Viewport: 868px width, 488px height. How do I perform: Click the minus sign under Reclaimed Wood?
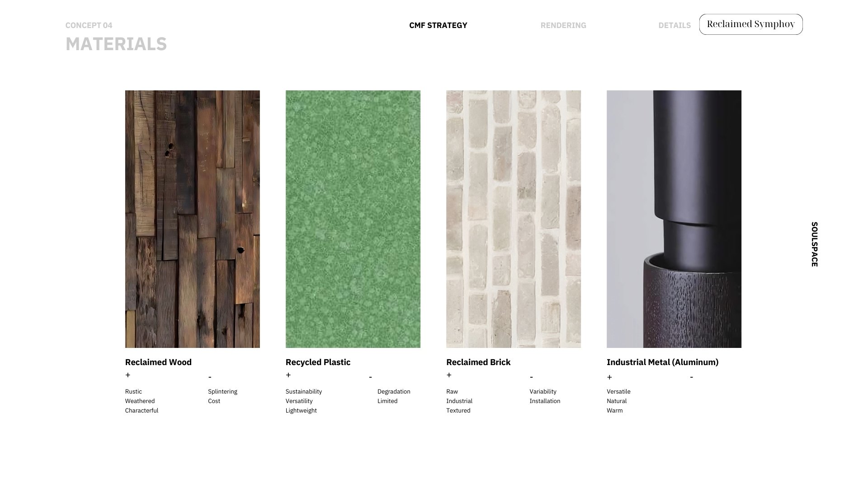pyautogui.click(x=210, y=377)
